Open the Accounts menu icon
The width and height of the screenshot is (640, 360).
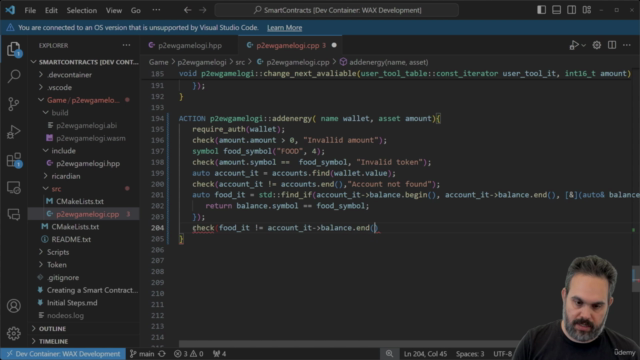click(14, 306)
